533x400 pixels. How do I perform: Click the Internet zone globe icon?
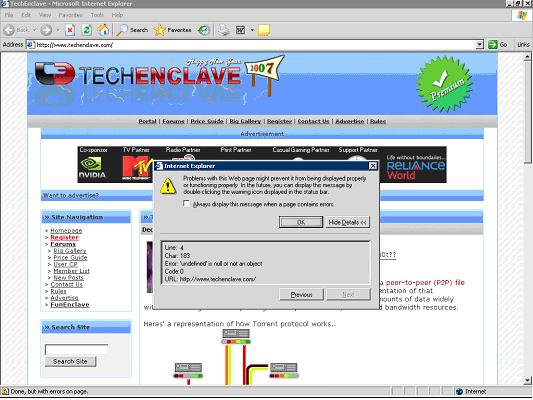(x=460, y=392)
